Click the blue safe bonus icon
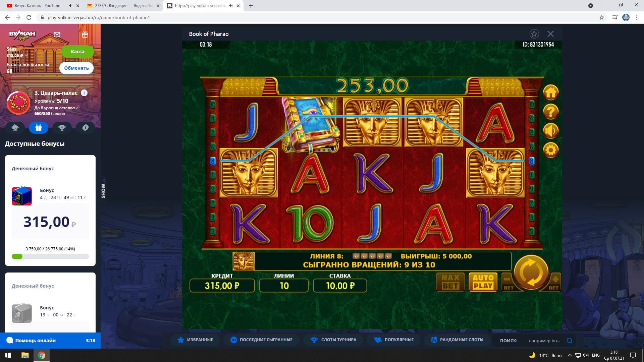 [22, 196]
